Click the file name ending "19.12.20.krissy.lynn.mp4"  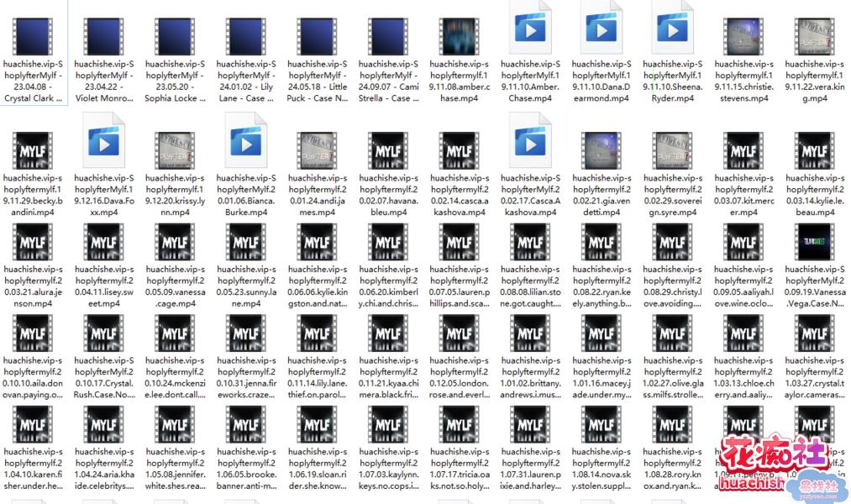tap(175, 195)
